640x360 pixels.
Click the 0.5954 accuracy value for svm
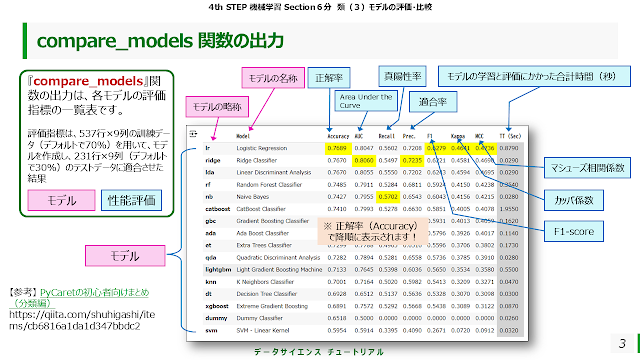click(x=337, y=330)
